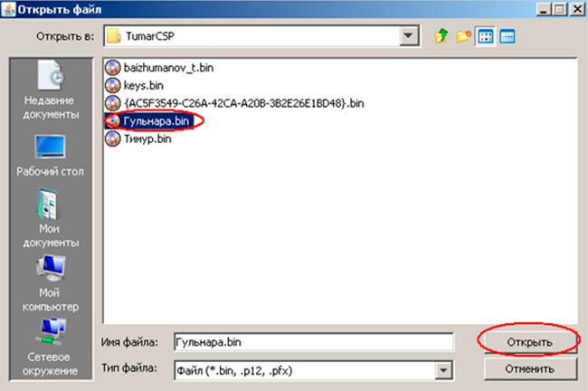Close the Открыть файл dialog
588x391 pixels.
click(577, 9)
